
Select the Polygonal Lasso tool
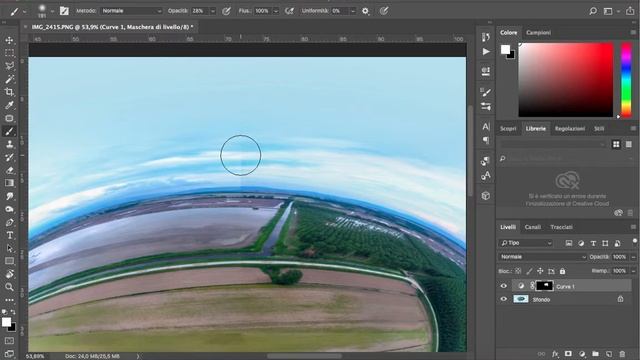9,66
